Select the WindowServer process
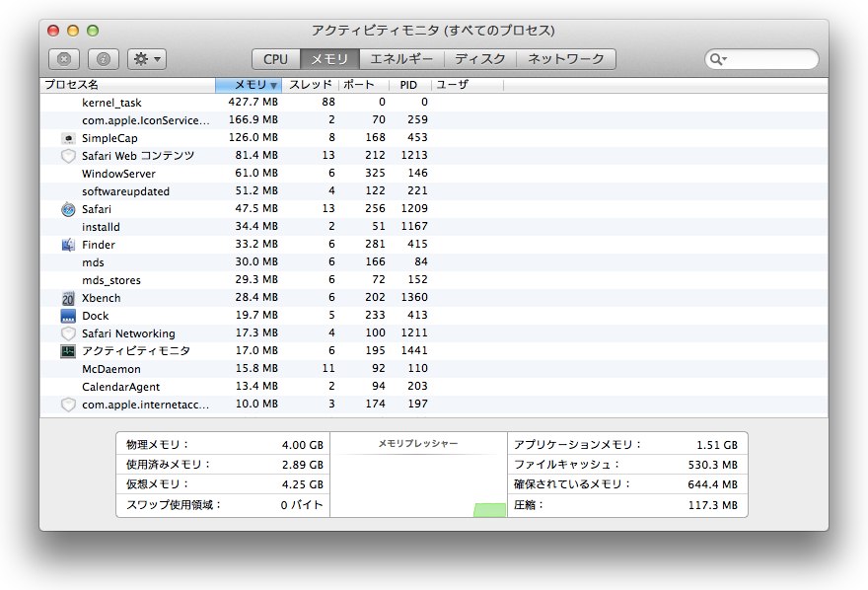The width and height of the screenshot is (868, 590). [x=434, y=174]
